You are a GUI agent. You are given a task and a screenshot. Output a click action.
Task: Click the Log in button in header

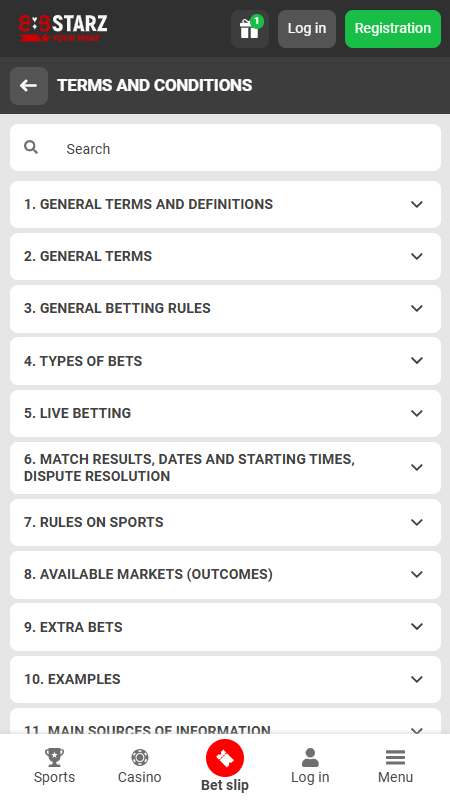[307, 29]
